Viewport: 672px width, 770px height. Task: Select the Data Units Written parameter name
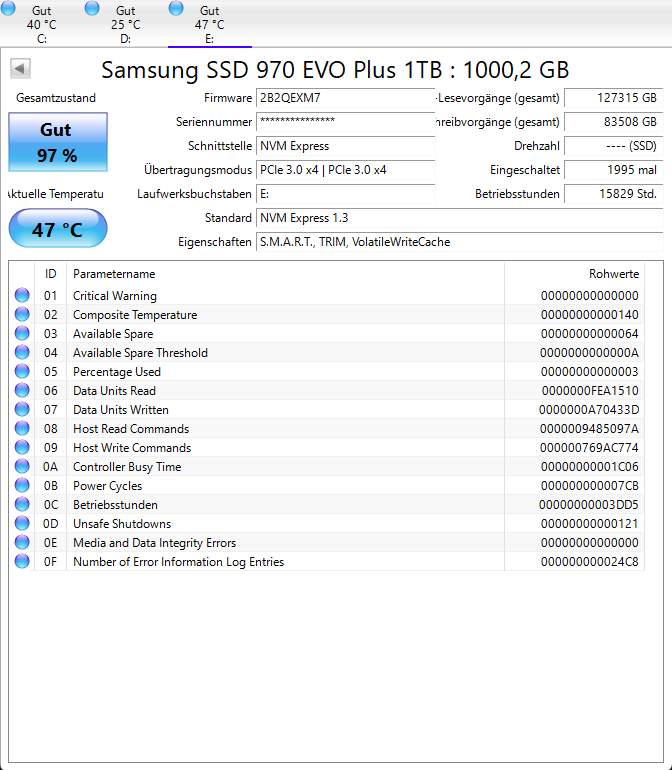click(x=121, y=410)
